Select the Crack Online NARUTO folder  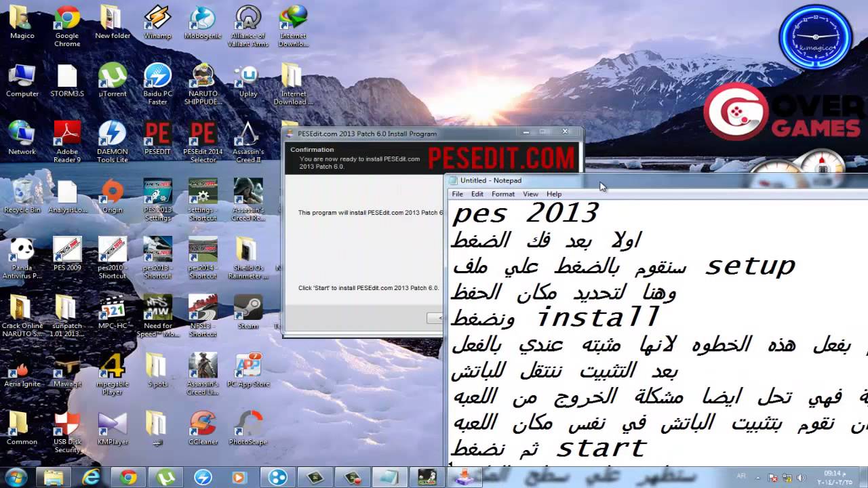pos(22,315)
